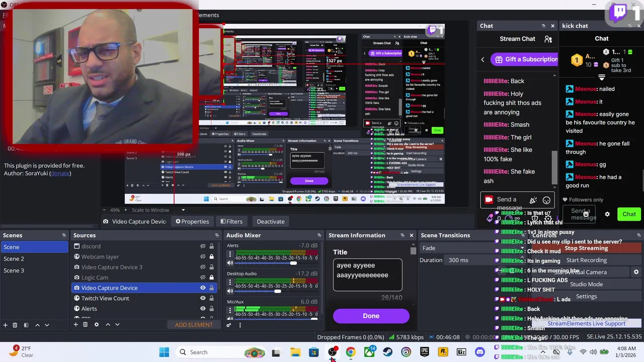Mute the Alerts audio speaker icon
Screen dimensions: 644x362
tap(230, 263)
